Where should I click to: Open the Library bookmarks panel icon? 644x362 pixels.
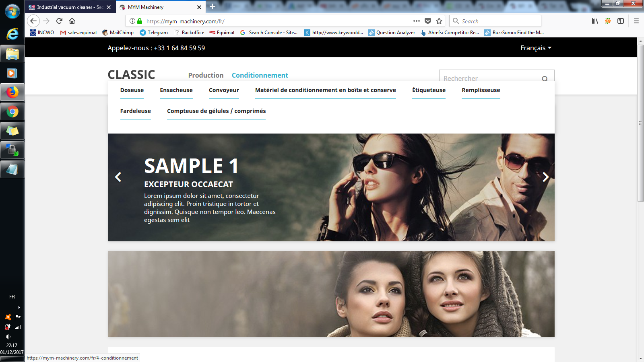tap(595, 21)
